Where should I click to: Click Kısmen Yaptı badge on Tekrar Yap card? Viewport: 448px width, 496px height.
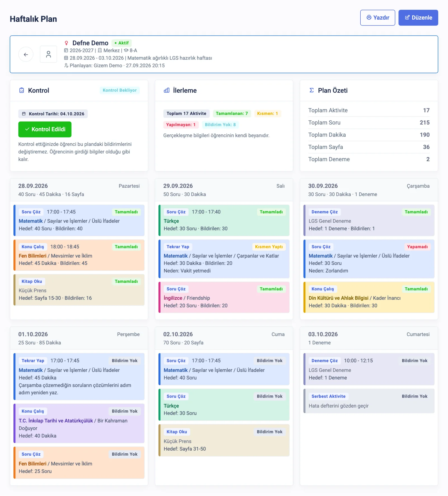(269, 247)
